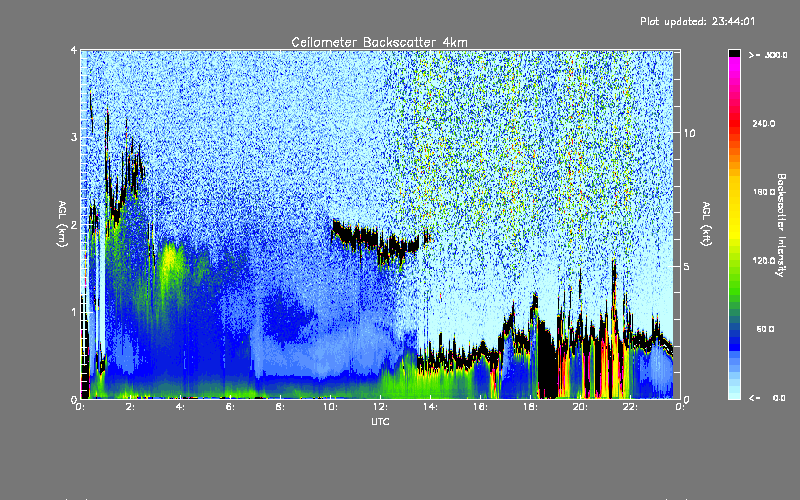Click the '14:' hour label on time axis
This screenshot has height=500, width=800.
(x=430, y=407)
